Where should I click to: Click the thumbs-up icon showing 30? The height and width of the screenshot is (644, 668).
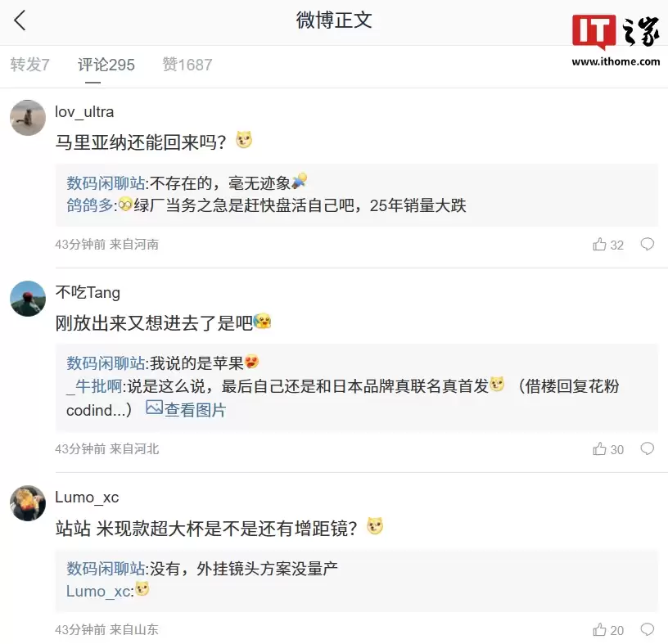pos(602,448)
